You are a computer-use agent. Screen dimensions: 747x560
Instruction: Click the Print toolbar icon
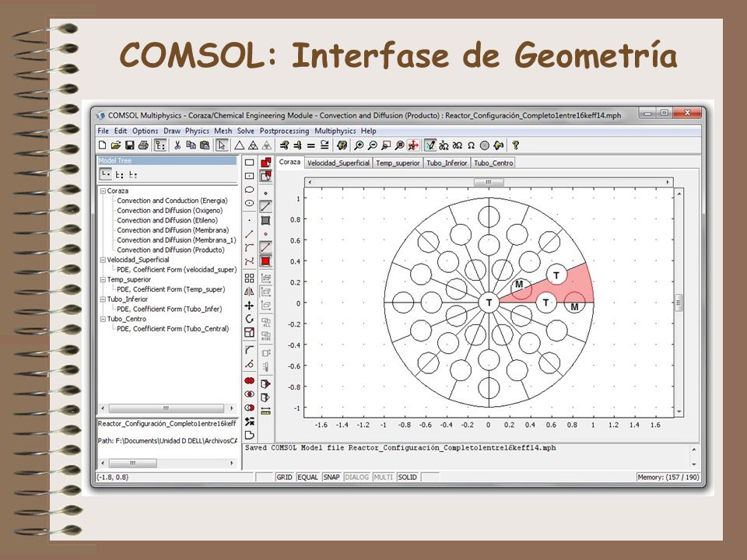point(143,145)
